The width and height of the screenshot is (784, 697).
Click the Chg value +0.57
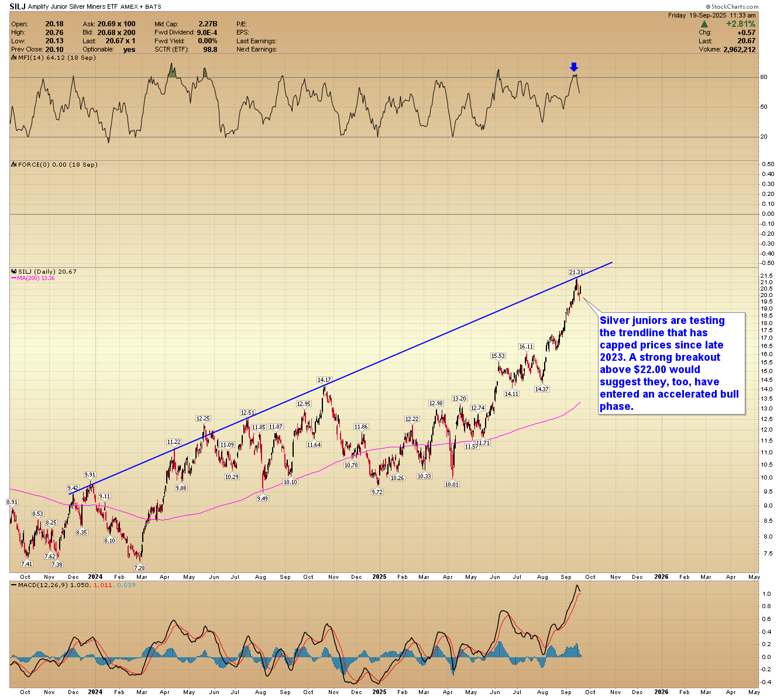pos(746,33)
